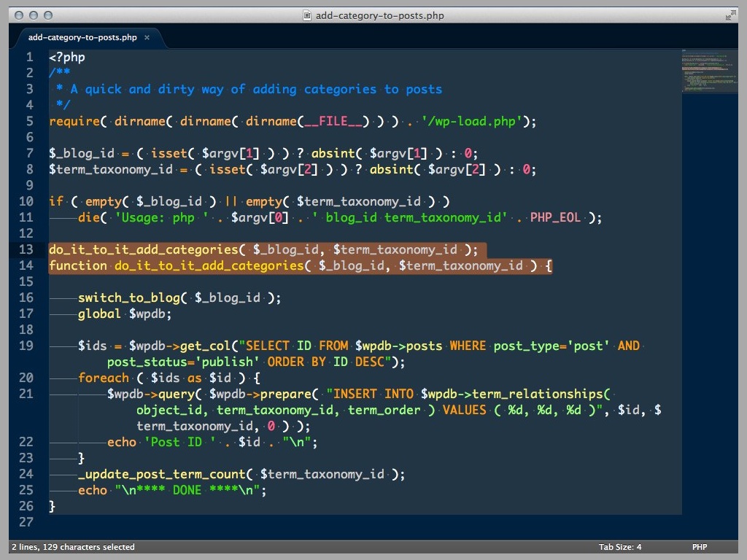Click the '$_blog_id' variable on line 7

tap(82, 153)
